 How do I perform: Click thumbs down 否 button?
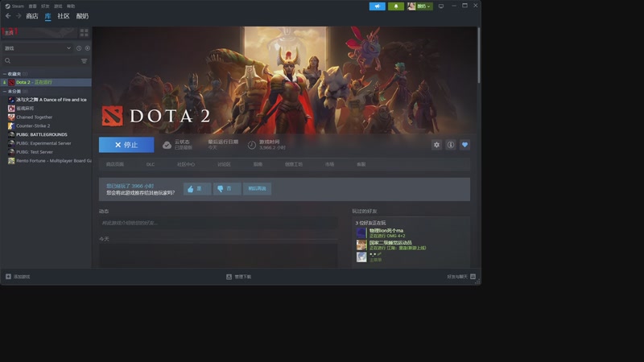pos(227,189)
